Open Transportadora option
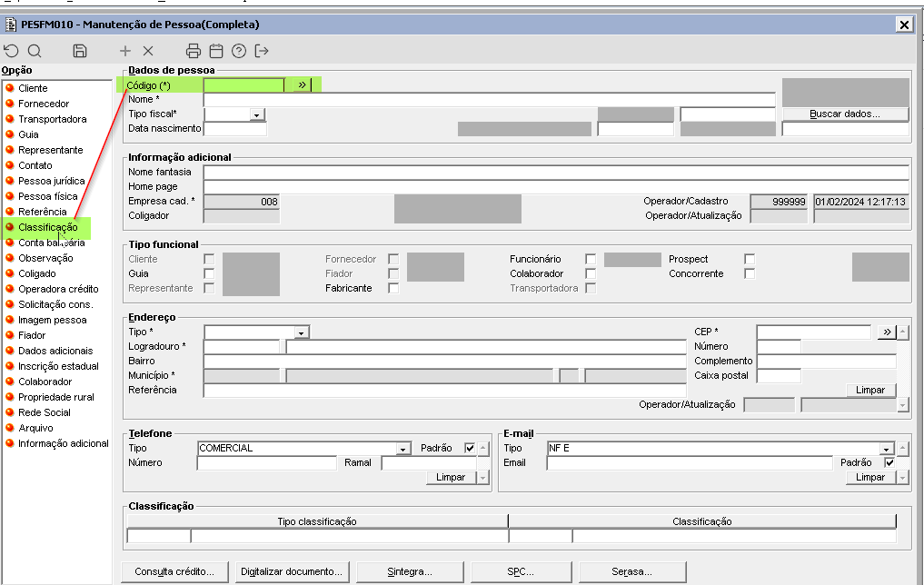The width and height of the screenshot is (924, 585). click(53, 119)
